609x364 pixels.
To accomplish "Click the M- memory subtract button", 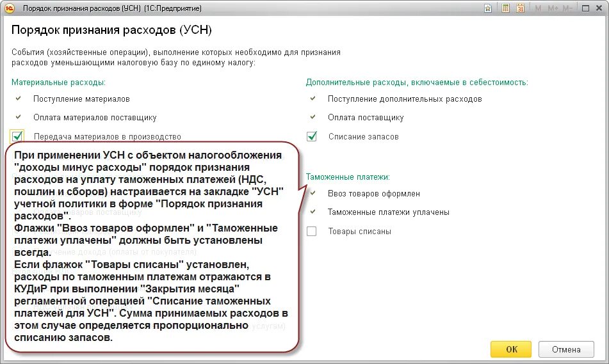I will click(567, 8).
